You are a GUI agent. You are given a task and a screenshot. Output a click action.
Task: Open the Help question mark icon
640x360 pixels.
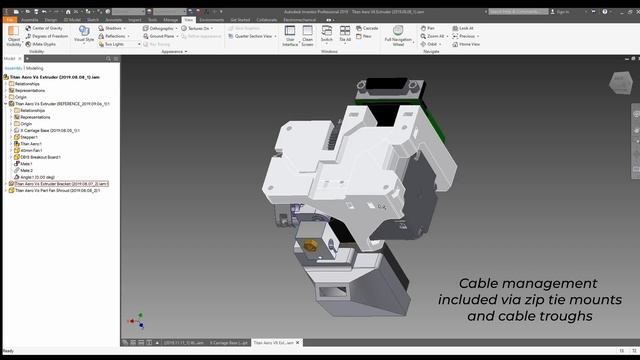point(605,12)
